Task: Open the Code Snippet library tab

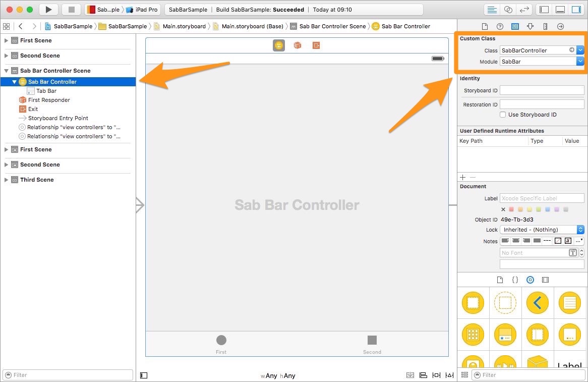Action: coord(515,280)
